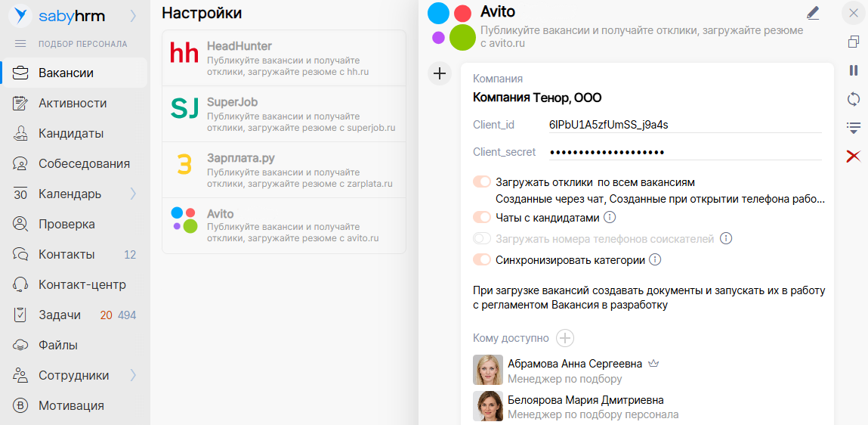
Task: Click the Сотрудники people icon
Action: pos(20,376)
